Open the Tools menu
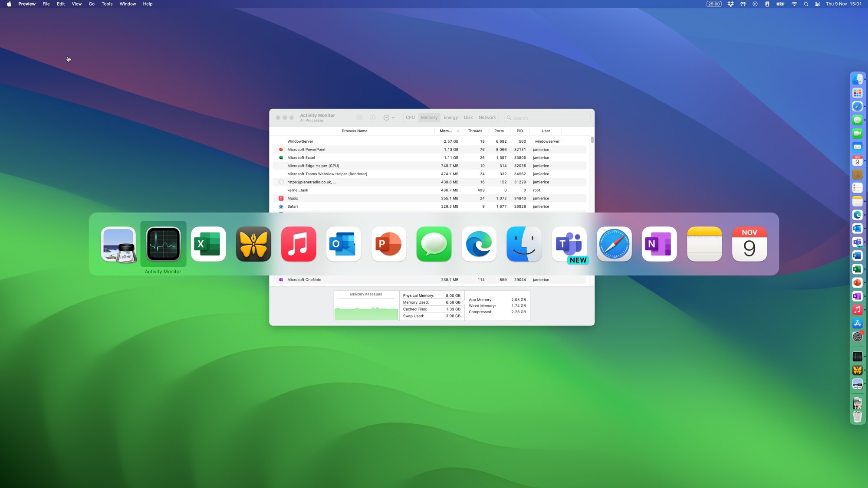The image size is (868, 488). (x=107, y=4)
